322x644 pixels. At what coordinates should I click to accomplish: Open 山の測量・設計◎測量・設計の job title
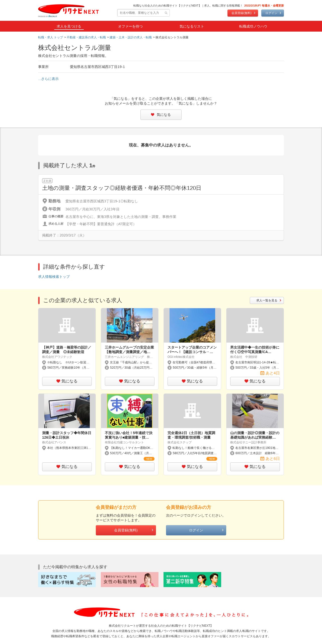click(255, 435)
